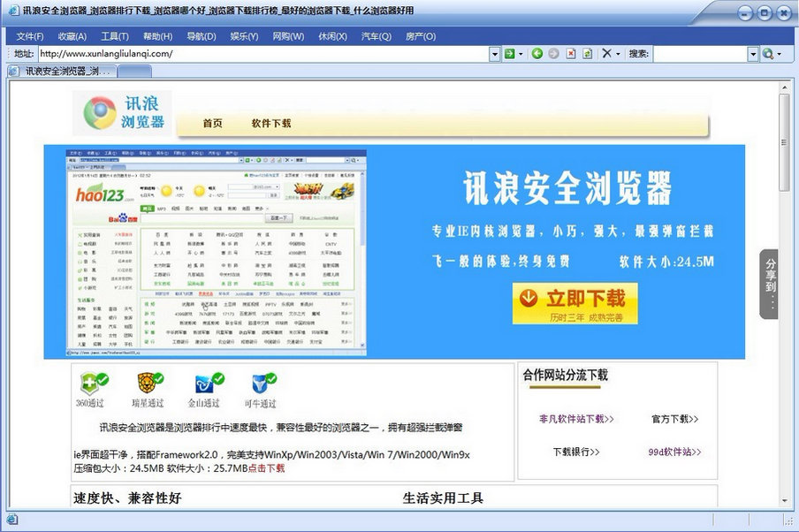Click the blank new tab button

click(134, 72)
